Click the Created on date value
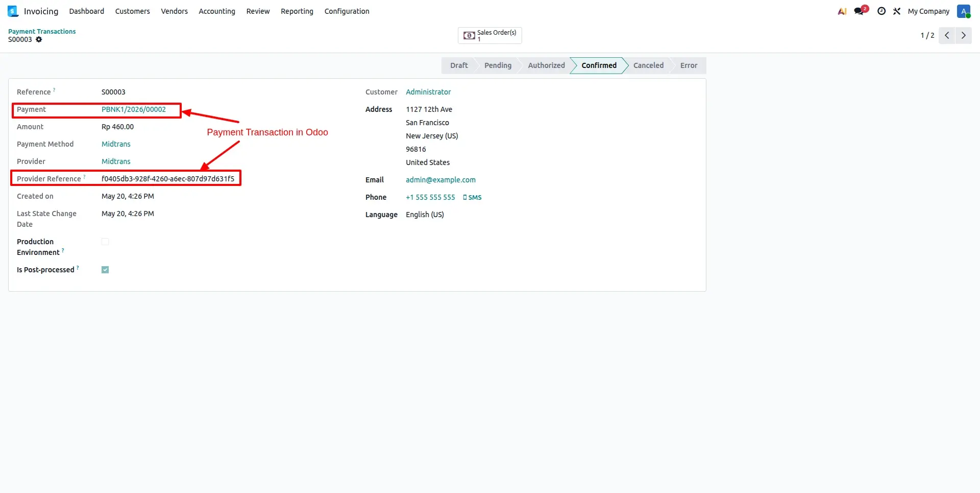This screenshot has height=493, width=980. point(128,196)
